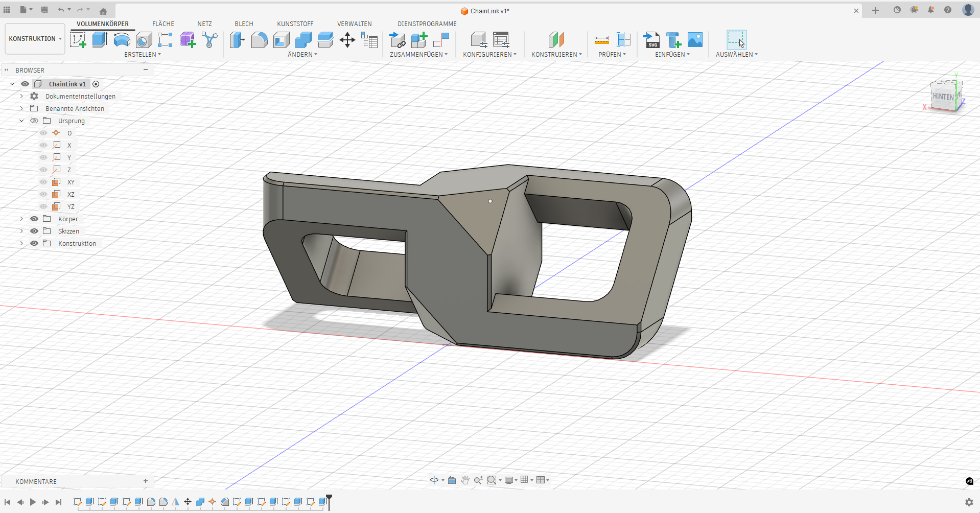Switch to the NETZ tab
Screen dimensions: 980x513
(x=204, y=24)
